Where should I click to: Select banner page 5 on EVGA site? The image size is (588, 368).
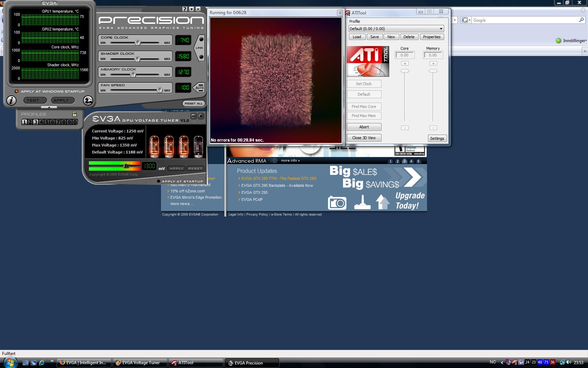418,161
